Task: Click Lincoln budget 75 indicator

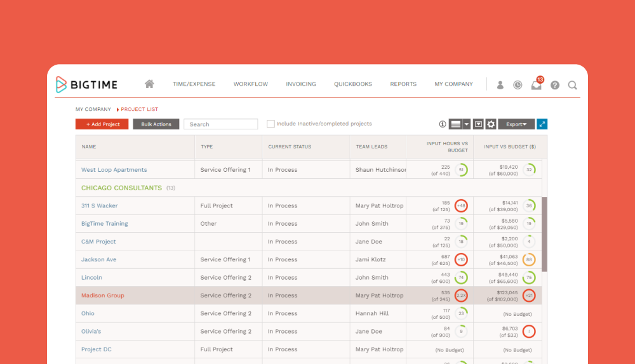Action: 529,278
